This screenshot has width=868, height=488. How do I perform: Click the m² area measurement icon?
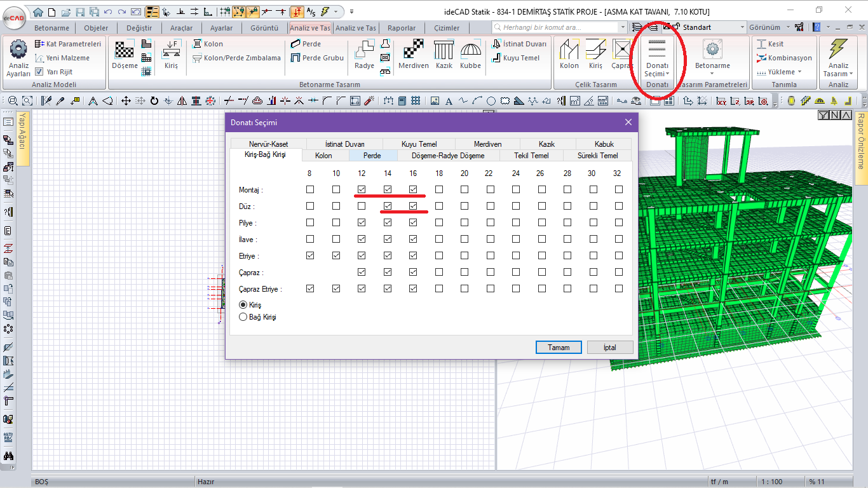[574, 100]
